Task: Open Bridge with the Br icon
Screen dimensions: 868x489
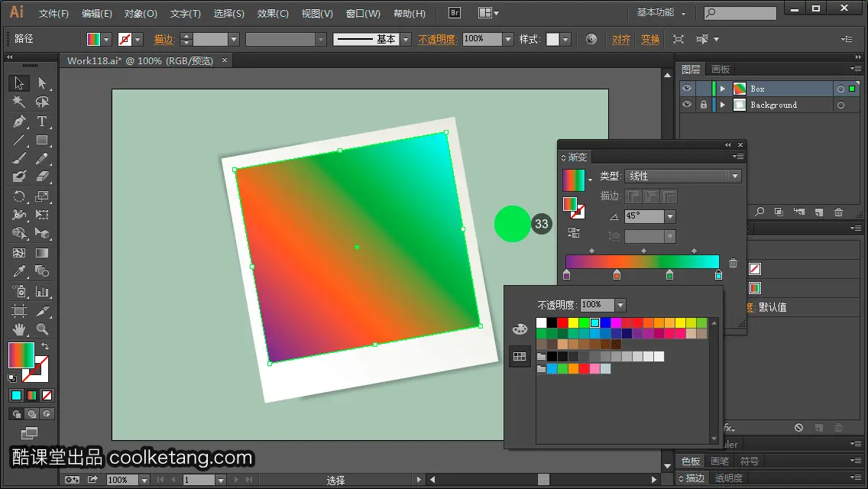Action: (x=455, y=13)
